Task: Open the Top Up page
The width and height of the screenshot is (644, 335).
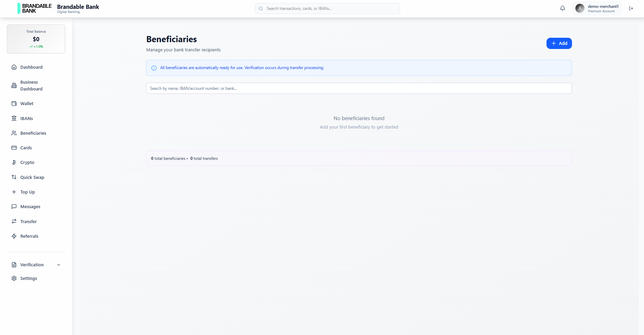Action: (27, 192)
